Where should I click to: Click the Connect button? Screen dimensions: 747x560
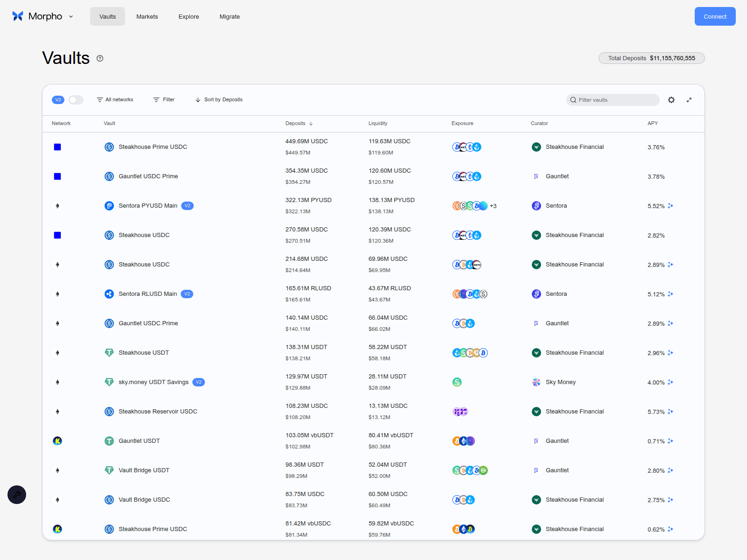coord(715,16)
